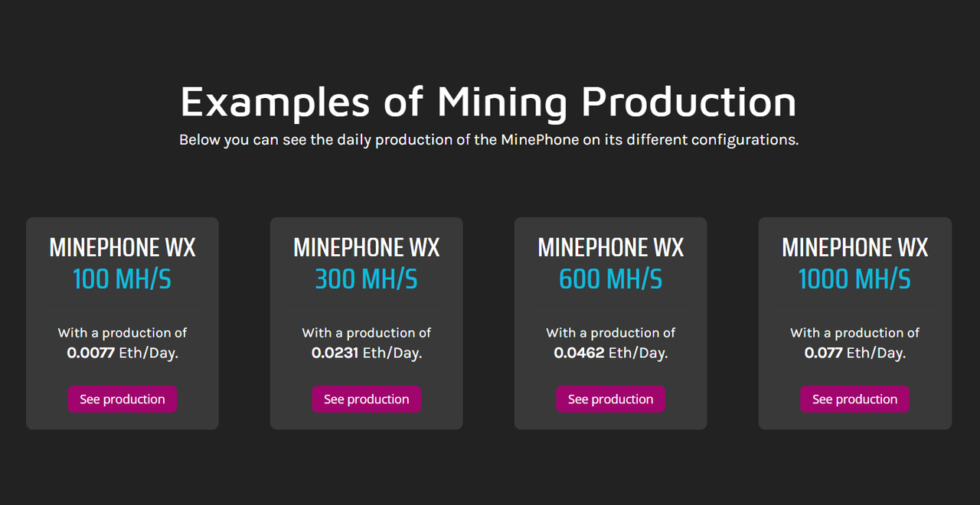Click "With a production of" in 100 MH/S card
The image size is (980, 505).
122,333
